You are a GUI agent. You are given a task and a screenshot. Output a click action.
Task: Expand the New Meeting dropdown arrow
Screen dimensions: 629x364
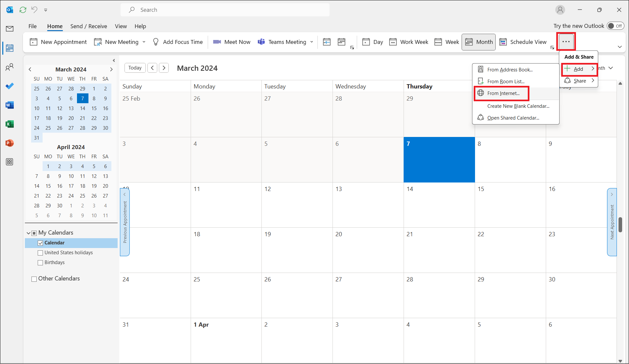coord(144,42)
